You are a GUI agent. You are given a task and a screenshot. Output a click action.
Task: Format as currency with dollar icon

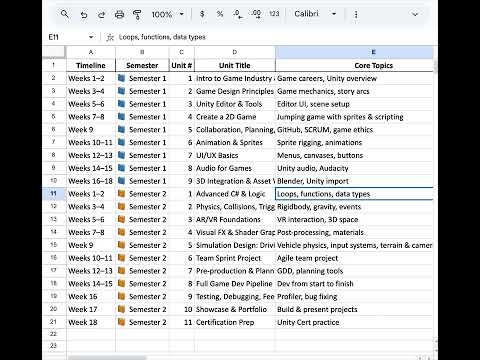click(202, 14)
